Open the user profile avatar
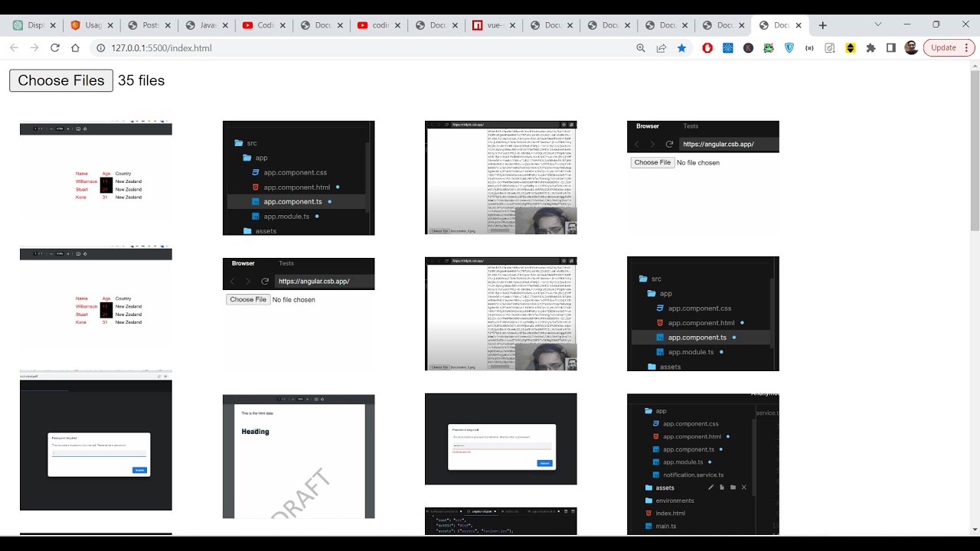The height and width of the screenshot is (551, 980). (x=911, y=47)
